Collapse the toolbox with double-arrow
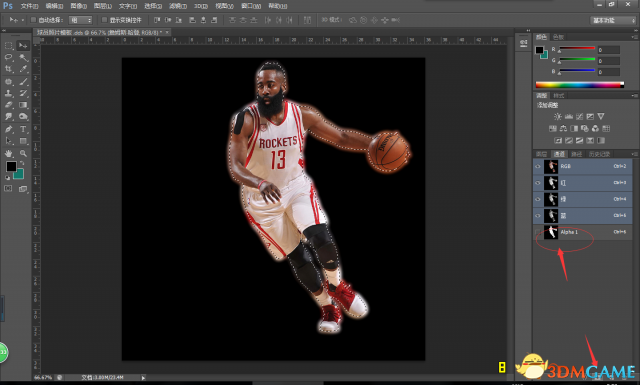 (x=4, y=31)
